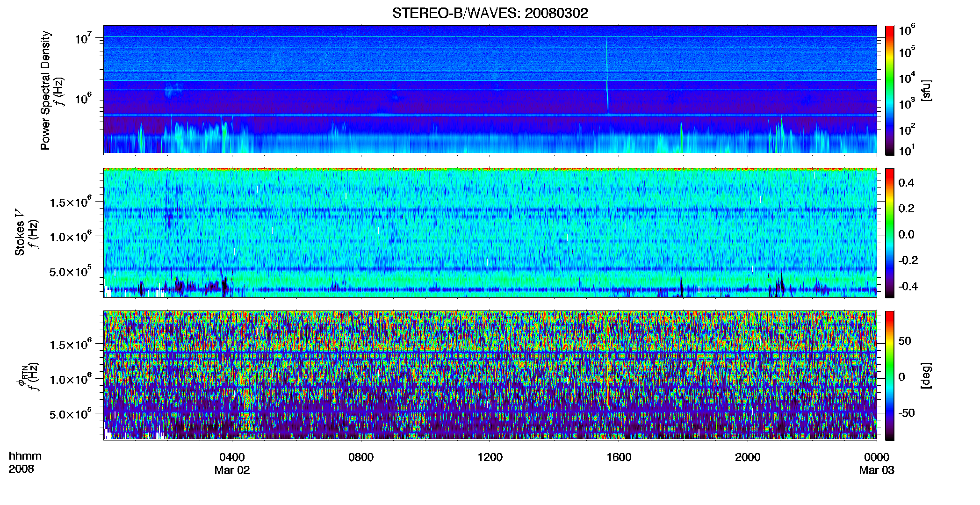Click the 0.2 value on Stokes colorbar

pyautogui.click(x=906, y=209)
